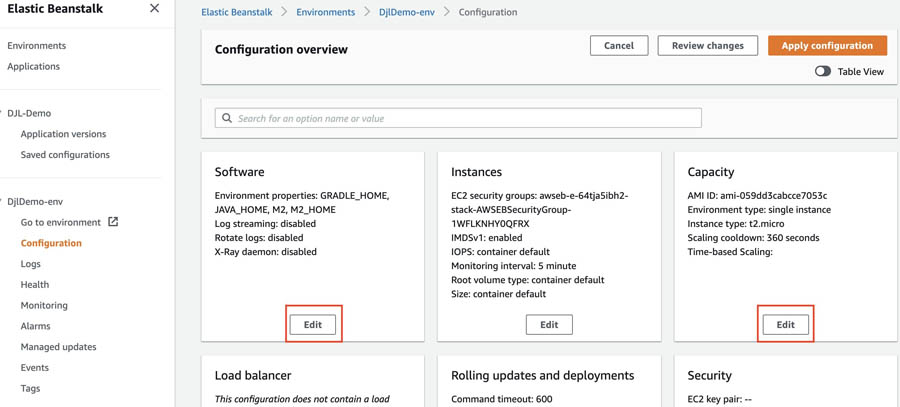900x407 pixels.
Task: Open Alarms in the sidebar
Action: (x=36, y=326)
